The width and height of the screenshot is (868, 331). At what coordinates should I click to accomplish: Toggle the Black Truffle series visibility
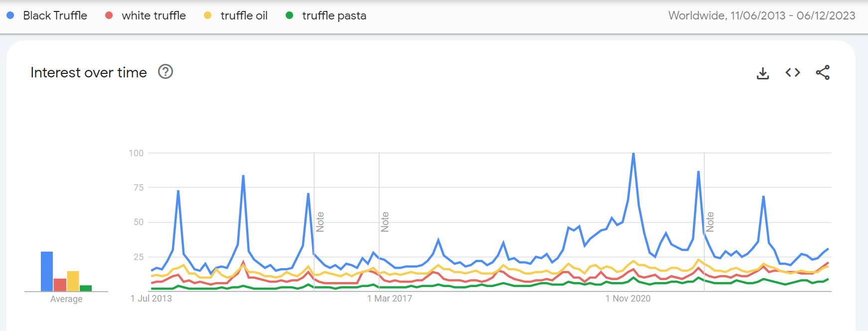54,15
